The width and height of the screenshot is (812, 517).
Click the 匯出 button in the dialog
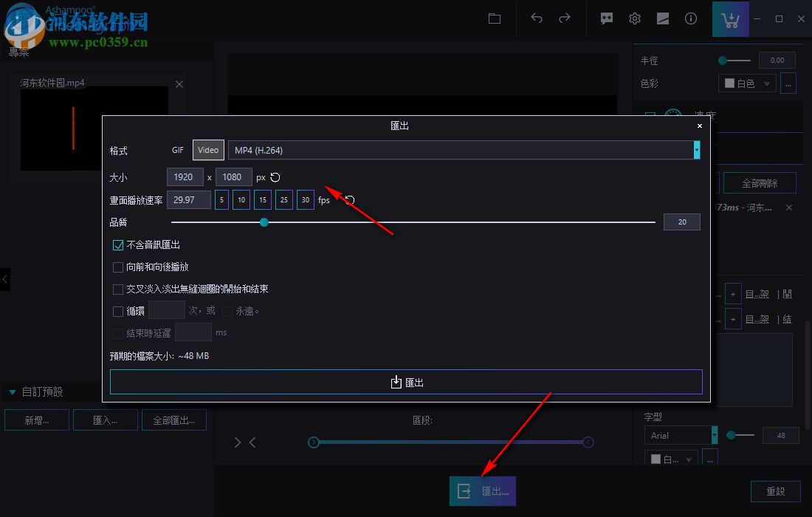point(406,383)
